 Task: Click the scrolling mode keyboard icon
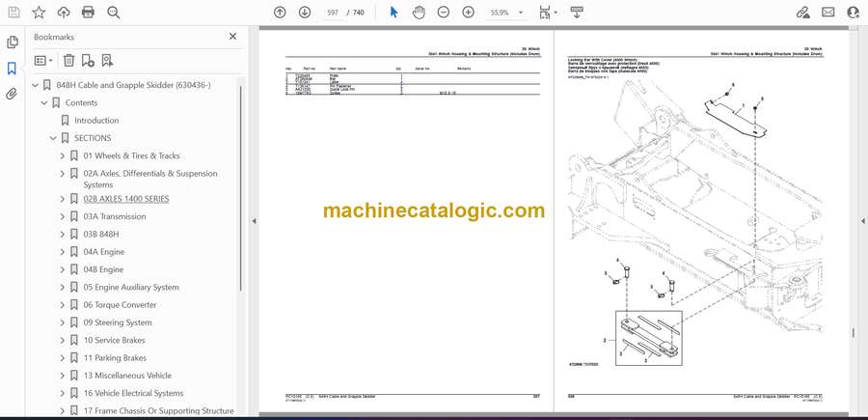tap(577, 13)
